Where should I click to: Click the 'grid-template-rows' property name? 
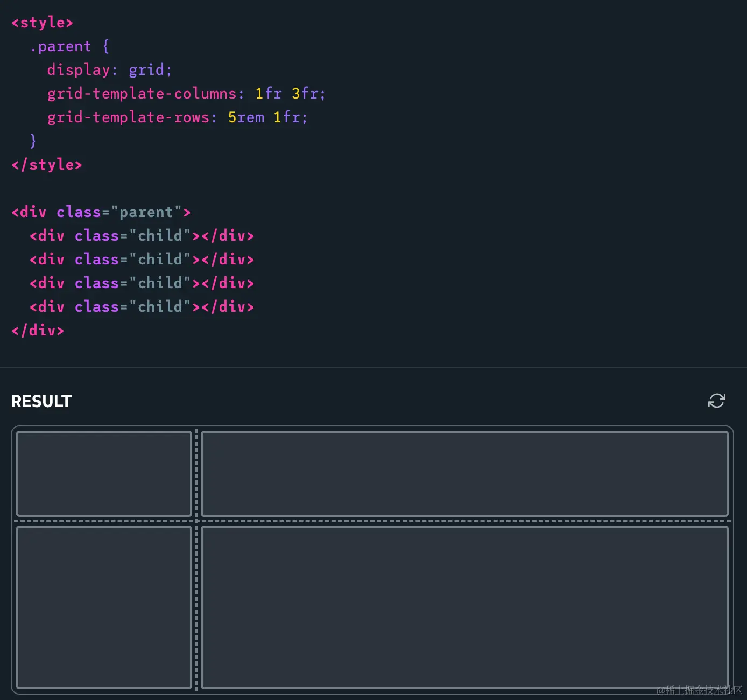click(x=128, y=117)
